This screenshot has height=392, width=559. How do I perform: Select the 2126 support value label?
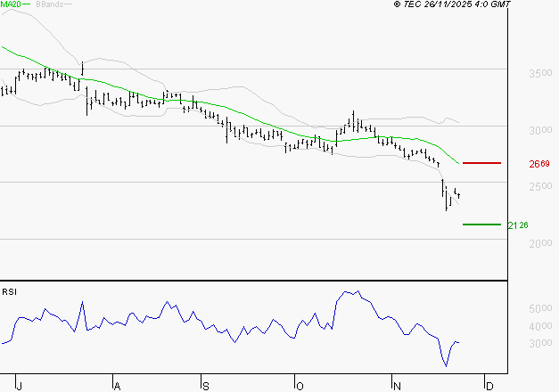518,225
